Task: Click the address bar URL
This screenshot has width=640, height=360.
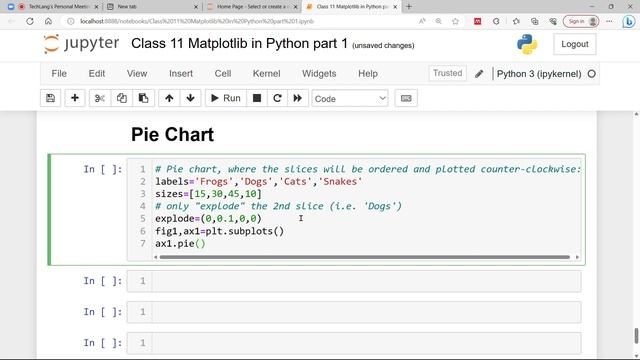Action: [x=197, y=21]
